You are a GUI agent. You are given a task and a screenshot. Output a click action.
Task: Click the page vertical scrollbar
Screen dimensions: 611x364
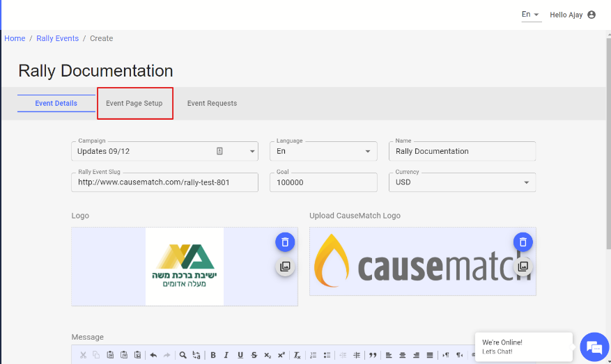click(609, 142)
